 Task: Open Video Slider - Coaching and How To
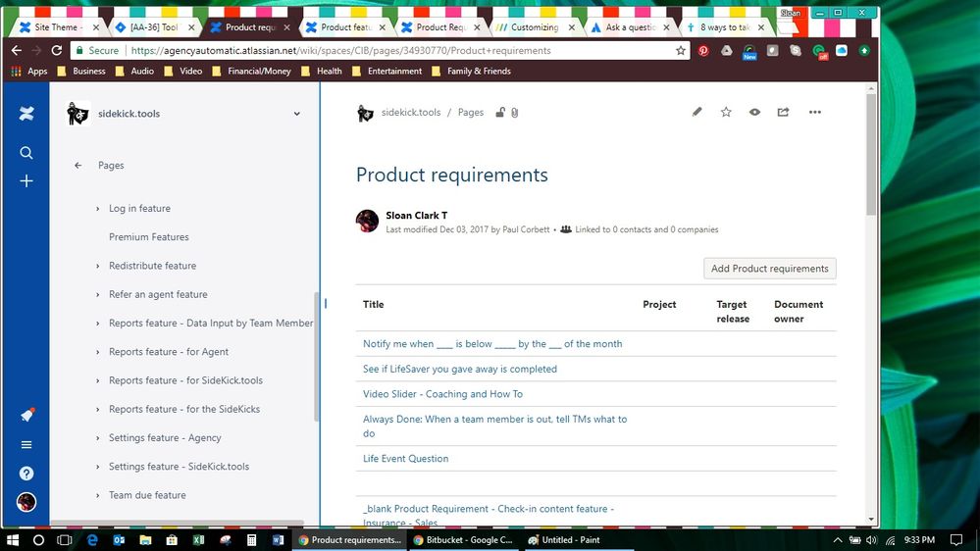442,394
